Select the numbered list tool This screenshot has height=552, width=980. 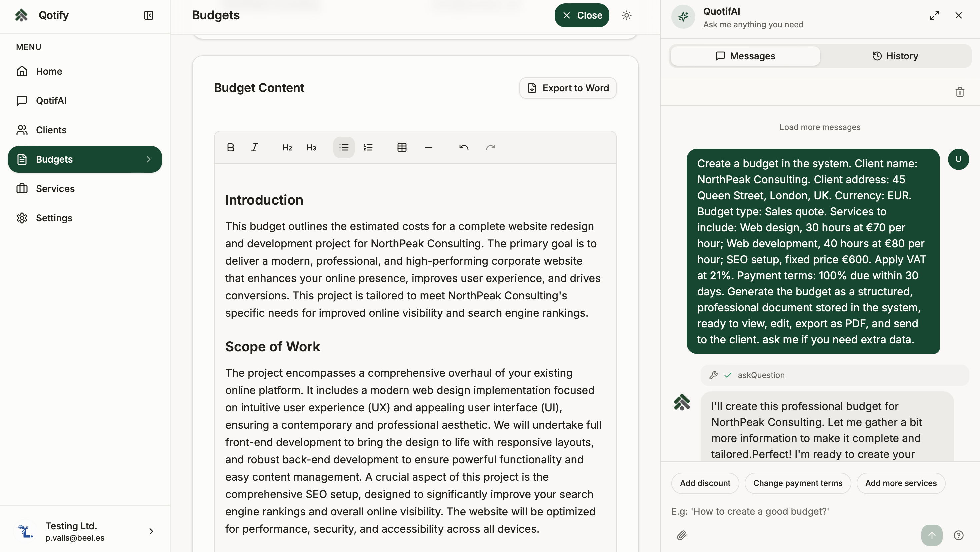point(368,147)
